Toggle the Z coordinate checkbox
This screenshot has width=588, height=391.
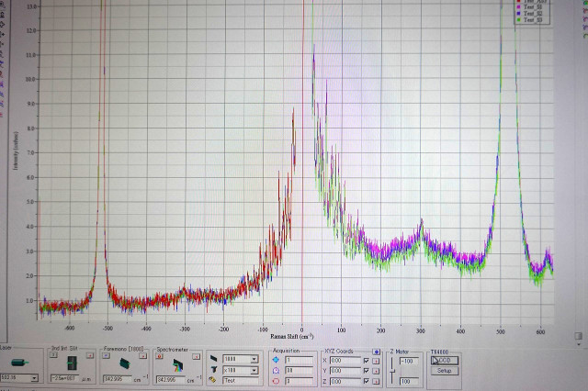pos(366,380)
